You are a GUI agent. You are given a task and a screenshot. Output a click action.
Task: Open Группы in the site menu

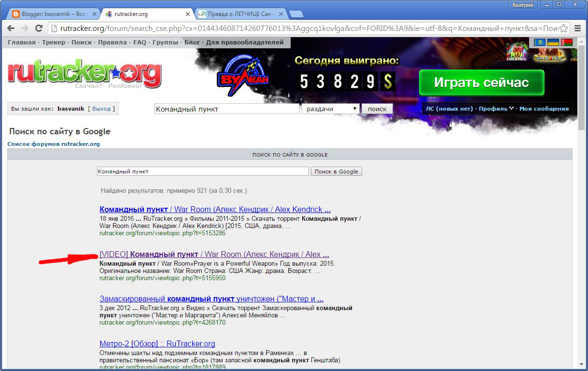(166, 42)
